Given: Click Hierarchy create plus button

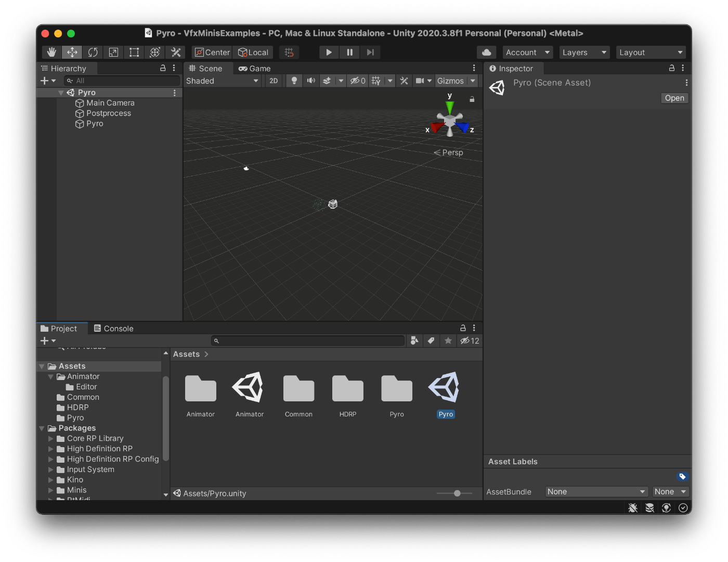Looking at the screenshot, I should tap(48, 81).
